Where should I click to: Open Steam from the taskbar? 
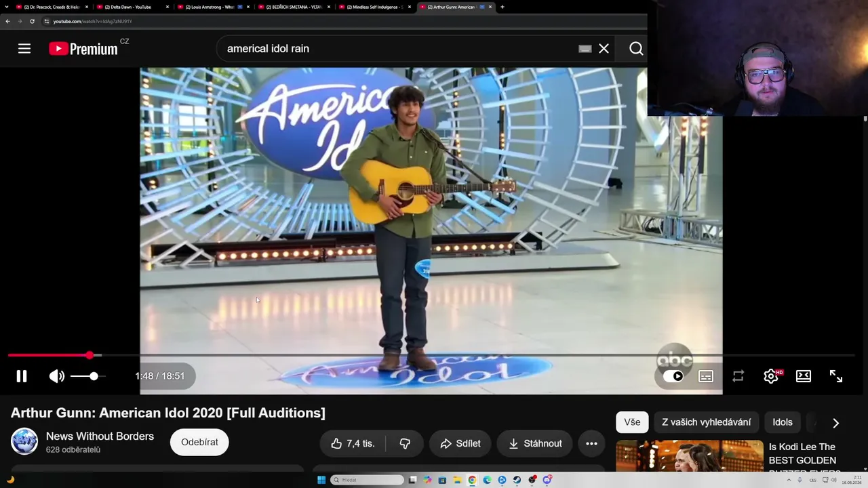tap(517, 480)
